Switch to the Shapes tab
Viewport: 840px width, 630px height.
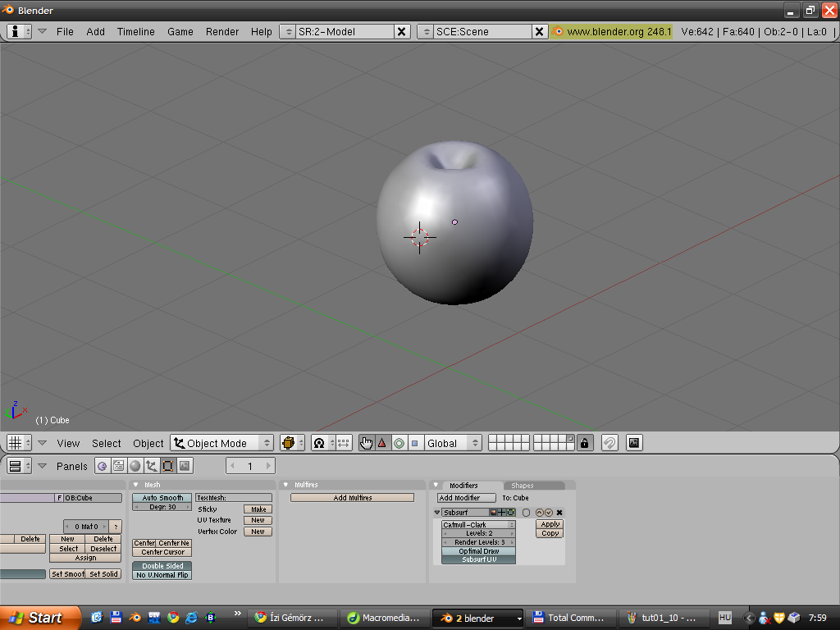click(523, 486)
